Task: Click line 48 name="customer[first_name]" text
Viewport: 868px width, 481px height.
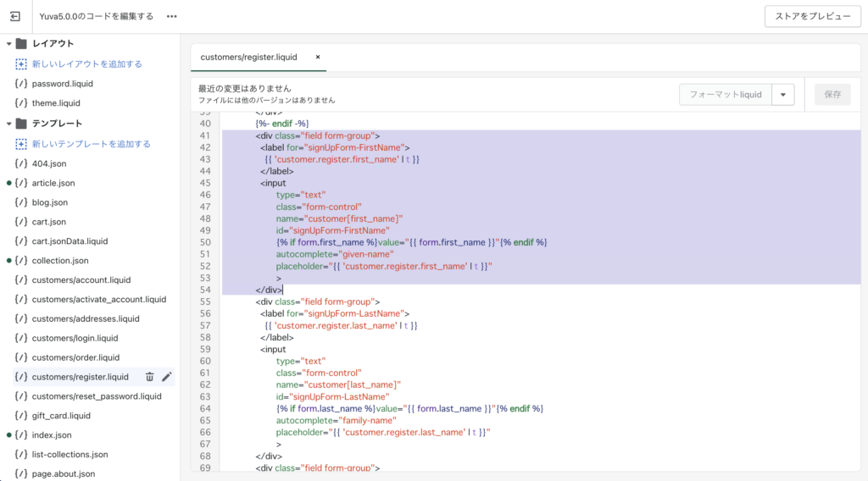Action: click(x=339, y=219)
